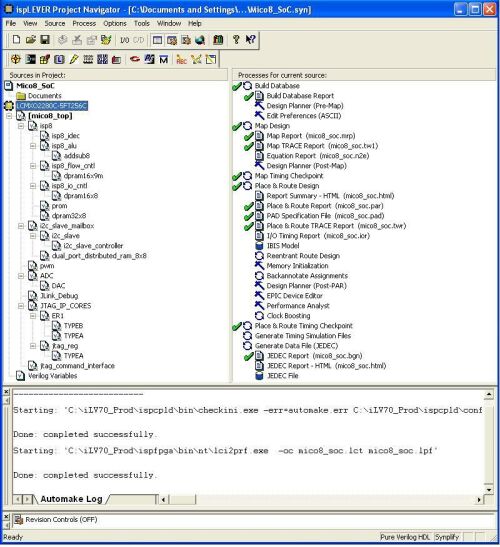500x547 pixels.
Task: Select the Map Design process
Action: (272, 126)
